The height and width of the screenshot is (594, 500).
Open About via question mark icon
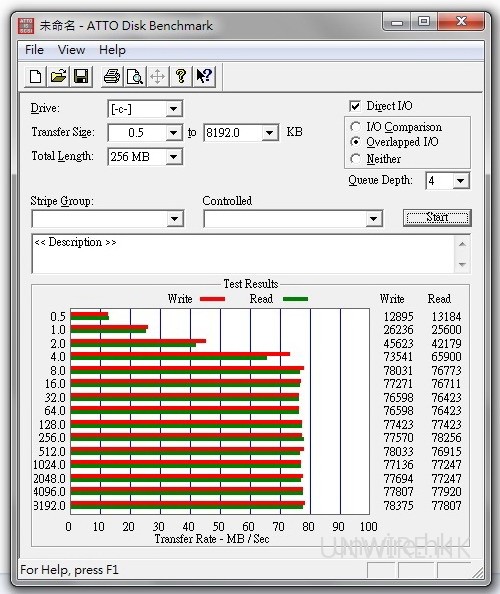[181, 76]
